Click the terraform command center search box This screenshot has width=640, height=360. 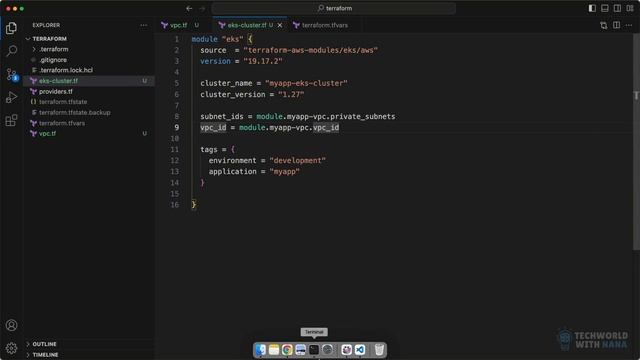(x=333, y=8)
